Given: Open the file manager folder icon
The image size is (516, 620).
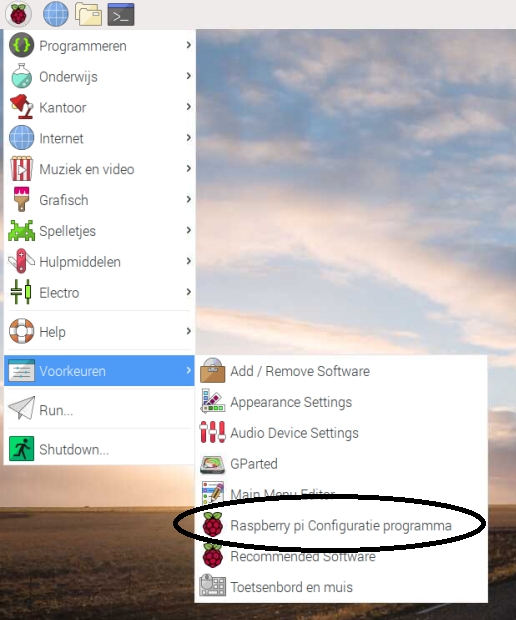Looking at the screenshot, I should tap(89, 14).
